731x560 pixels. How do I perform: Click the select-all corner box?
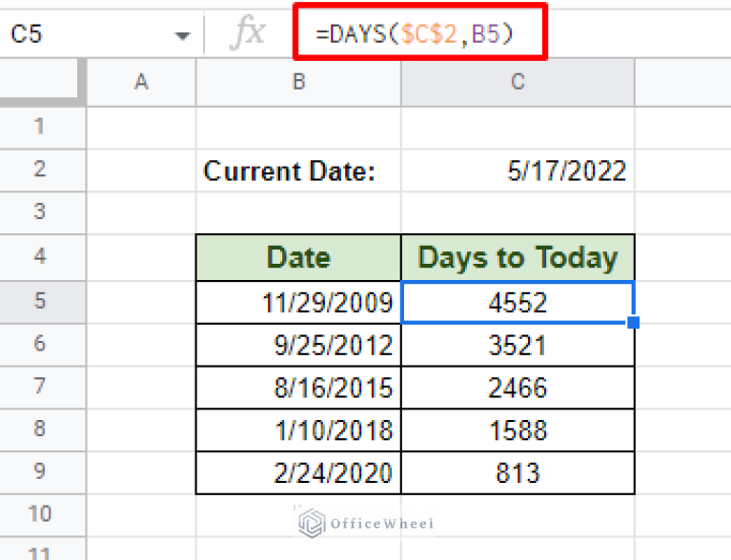[x=43, y=83]
